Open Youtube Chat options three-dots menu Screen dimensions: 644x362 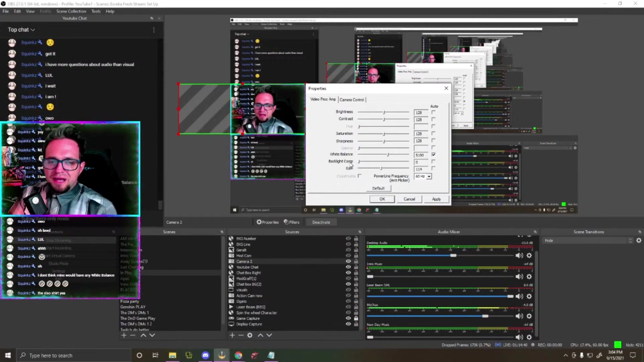point(154,30)
